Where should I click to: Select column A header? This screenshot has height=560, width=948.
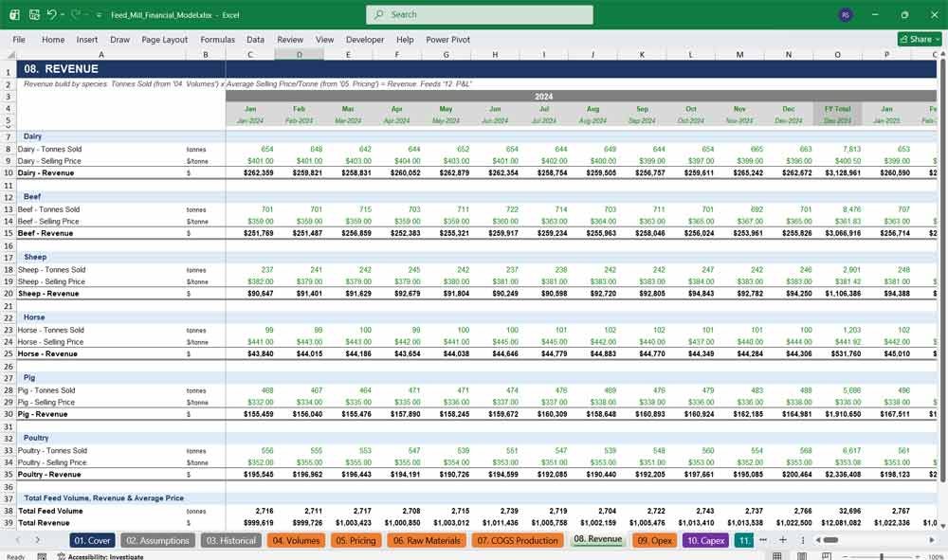click(101, 54)
